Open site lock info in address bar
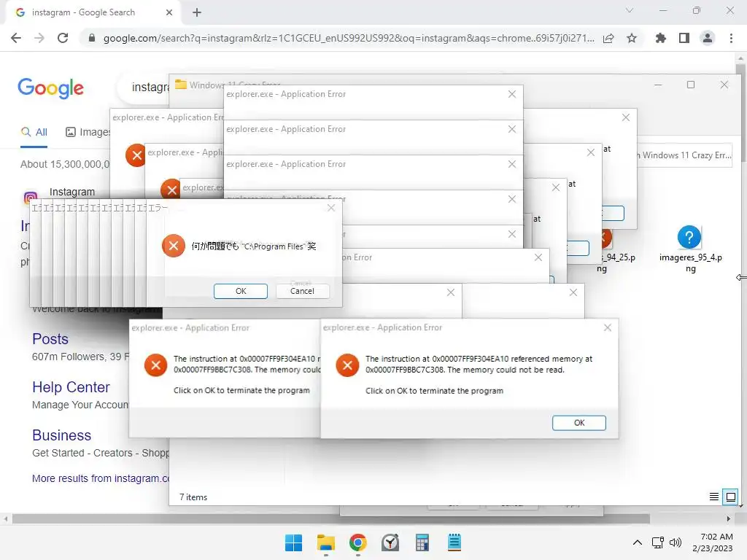Image resolution: width=747 pixels, height=560 pixels. click(92, 38)
